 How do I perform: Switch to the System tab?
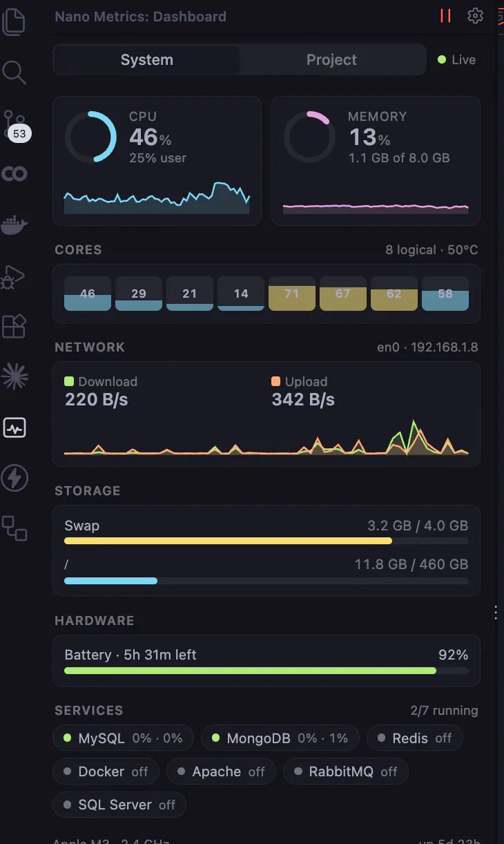[x=146, y=60]
